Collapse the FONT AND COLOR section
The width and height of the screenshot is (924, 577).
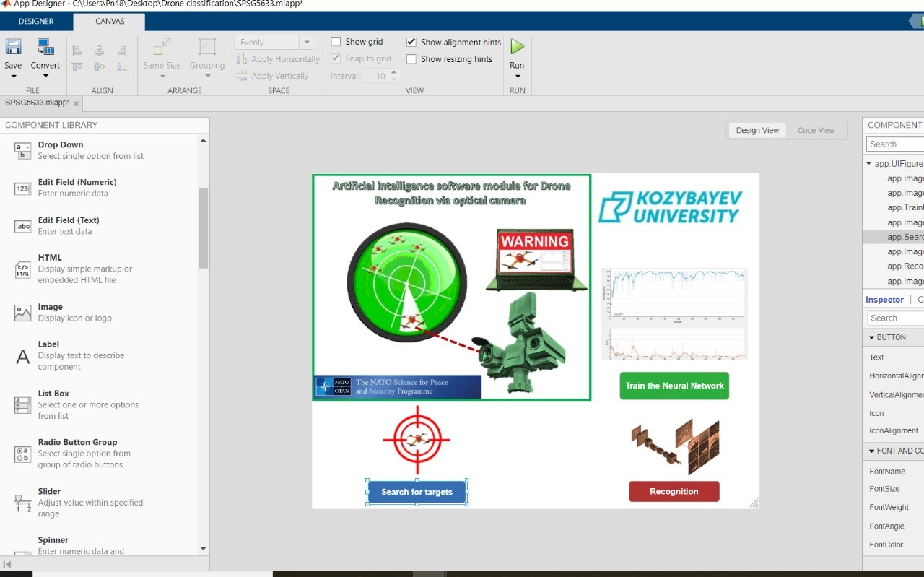(x=871, y=451)
